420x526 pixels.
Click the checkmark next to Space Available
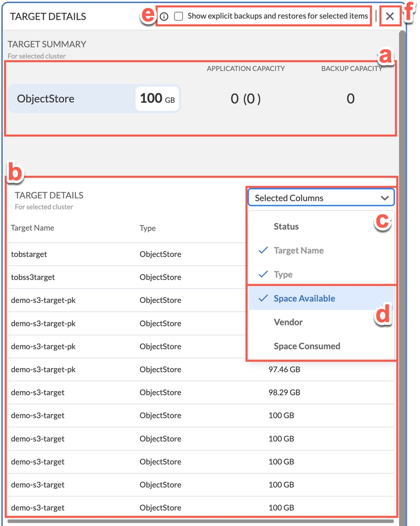click(263, 299)
